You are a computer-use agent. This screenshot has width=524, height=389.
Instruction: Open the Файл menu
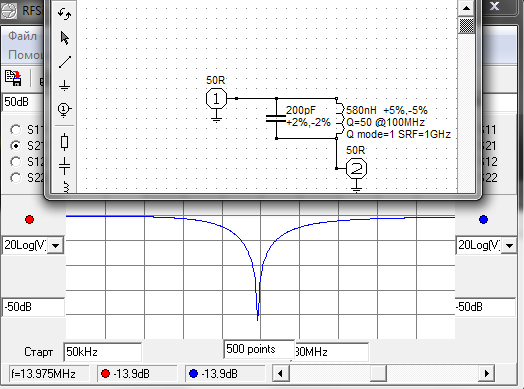click(22, 36)
